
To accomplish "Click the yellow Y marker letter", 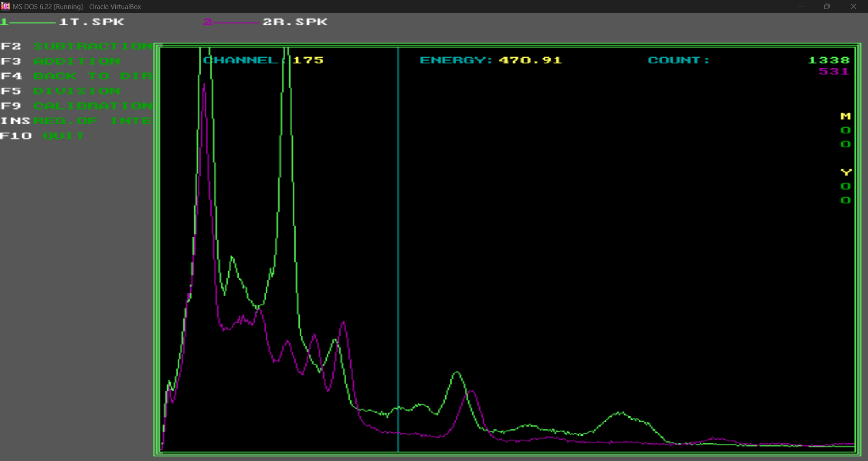I will click(846, 172).
